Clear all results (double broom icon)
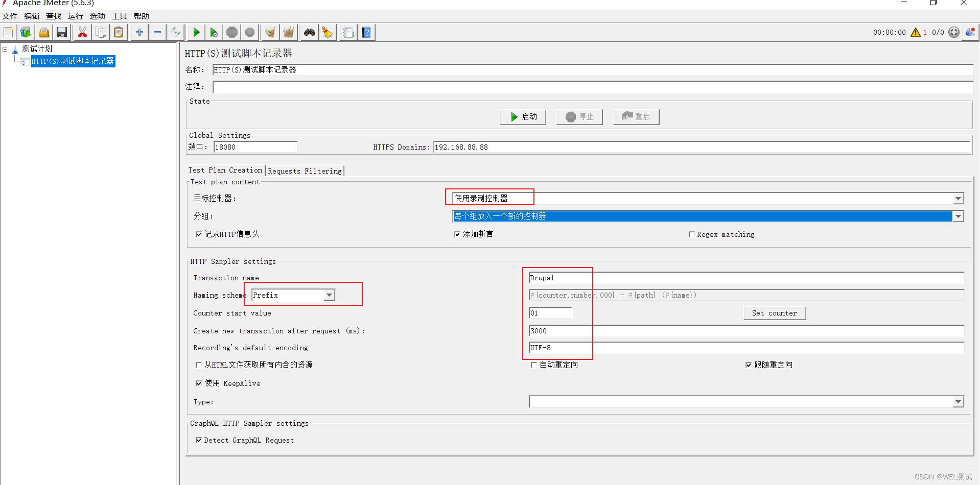This screenshot has height=485, width=980. pyautogui.click(x=289, y=33)
